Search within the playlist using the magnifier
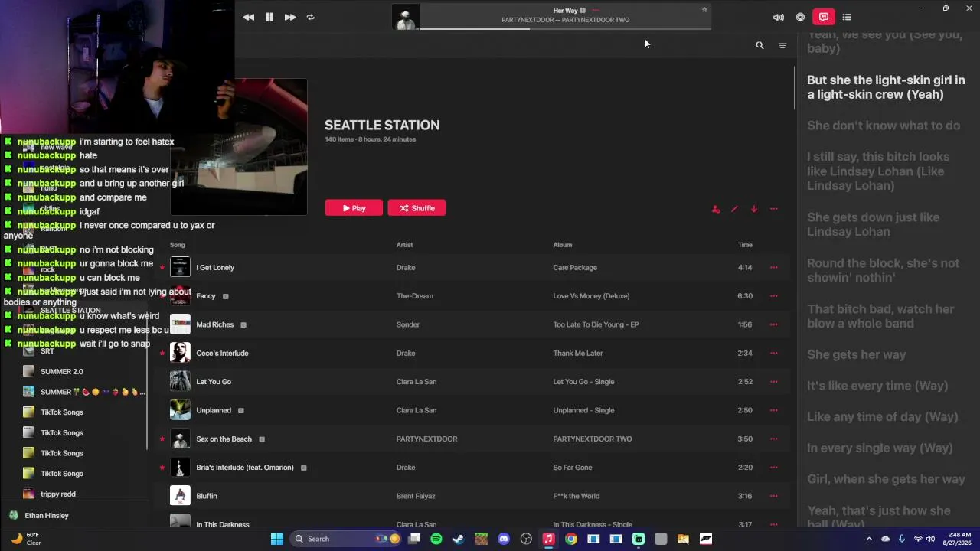 click(759, 46)
